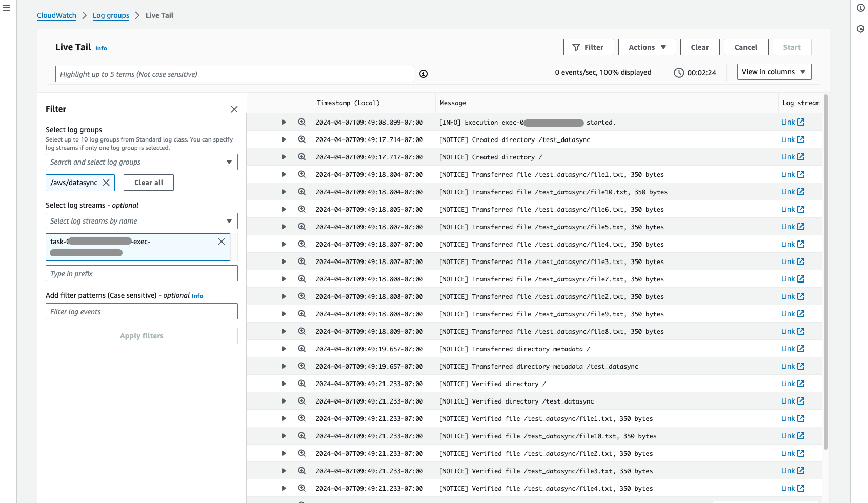Open filter patterns Info link
The height and width of the screenshot is (503, 868).
click(x=197, y=296)
